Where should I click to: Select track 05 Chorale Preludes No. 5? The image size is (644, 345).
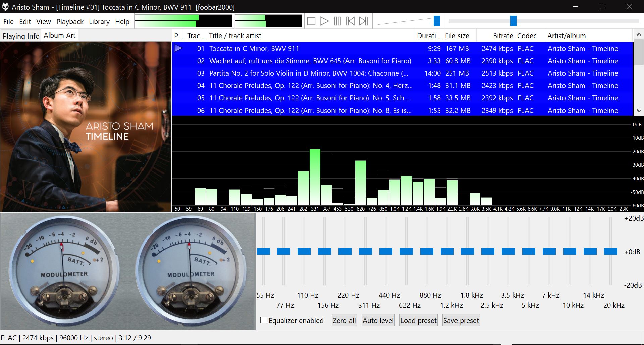(402, 98)
